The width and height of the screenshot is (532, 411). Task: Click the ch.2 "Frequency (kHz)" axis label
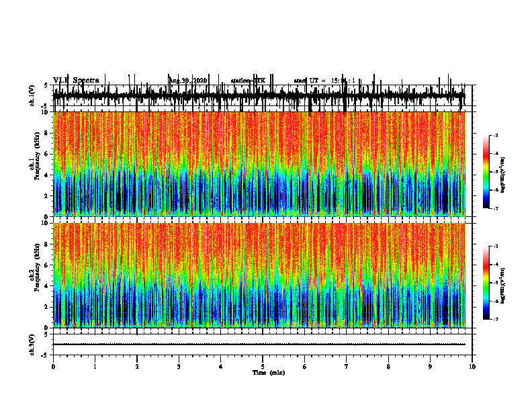coord(37,267)
